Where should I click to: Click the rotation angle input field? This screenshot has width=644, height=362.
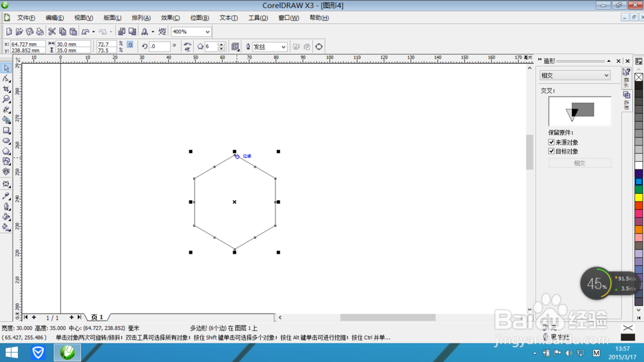(159, 47)
